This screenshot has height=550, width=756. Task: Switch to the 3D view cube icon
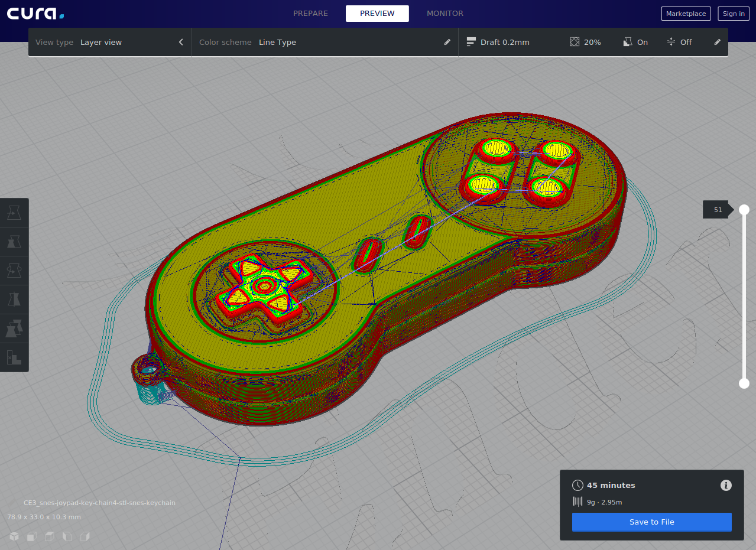coord(14,536)
